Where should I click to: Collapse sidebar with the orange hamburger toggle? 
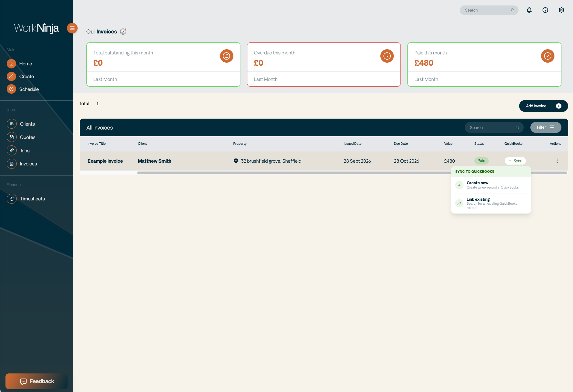click(72, 28)
